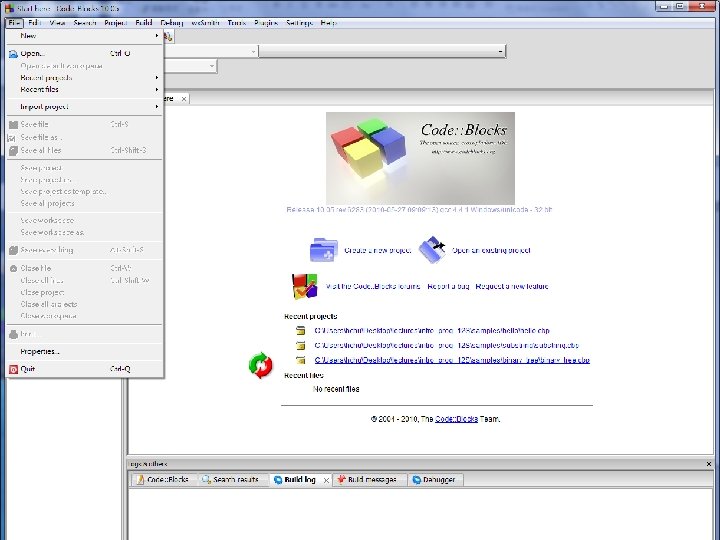Viewport: 720px width, 540px height.
Task: Switch to the Debugger tab
Action: [434, 480]
